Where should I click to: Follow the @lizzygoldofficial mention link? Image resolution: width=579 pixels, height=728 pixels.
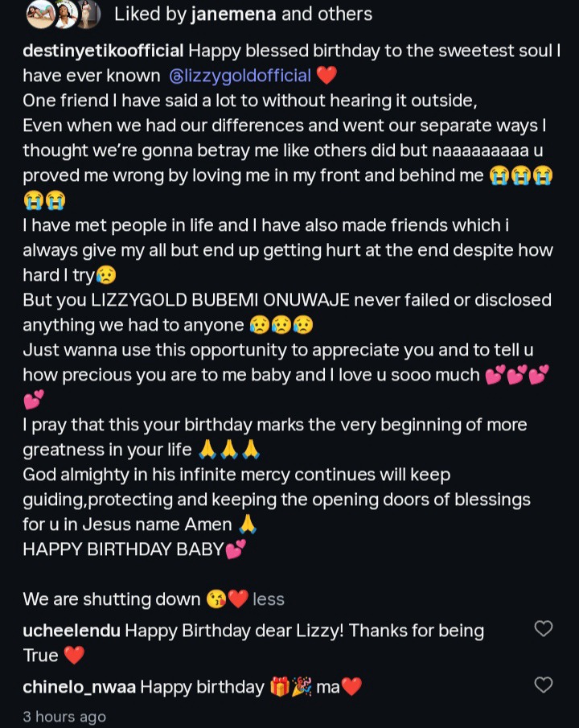(x=240, y=76)
